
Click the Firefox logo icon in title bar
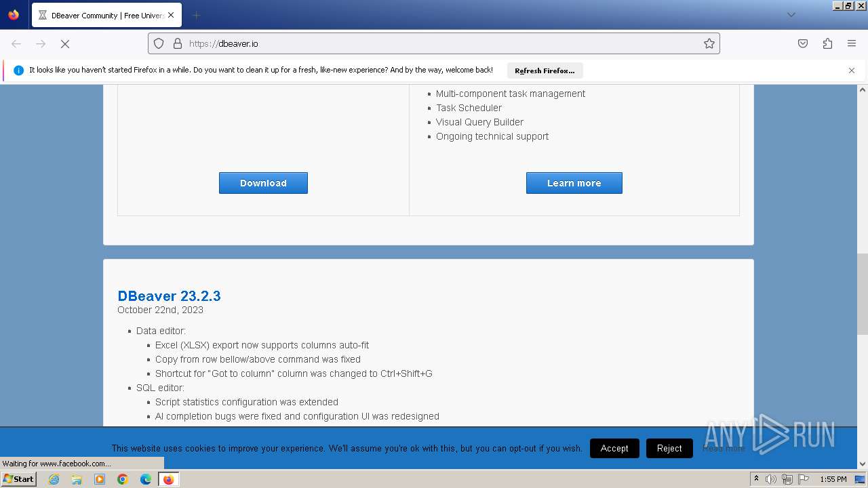(14, 15)
